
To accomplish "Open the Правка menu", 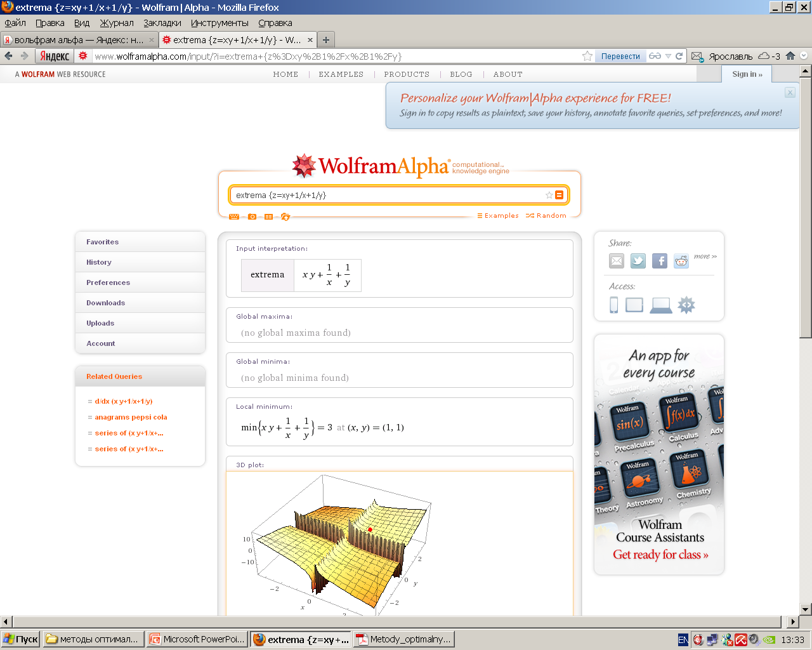I will point(50,23).
